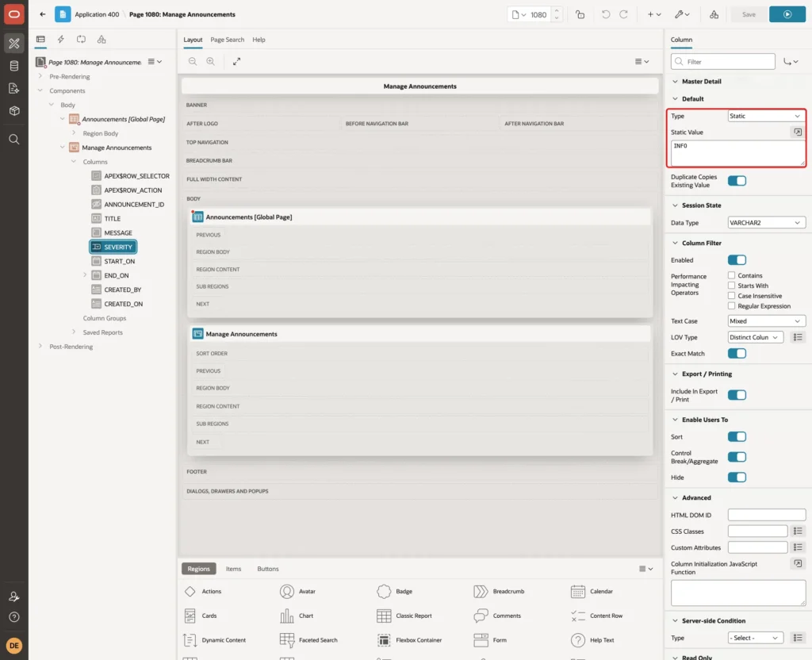Switch to Processing tab icon
The width and height of the screenshot is (812, 660).
[81, 40]
